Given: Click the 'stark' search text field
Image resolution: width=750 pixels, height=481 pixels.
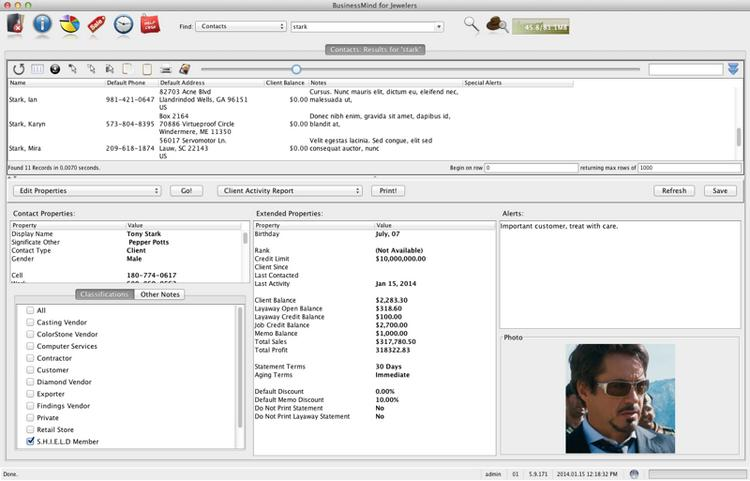Looking at the screenshot, I should click(363, 27).
